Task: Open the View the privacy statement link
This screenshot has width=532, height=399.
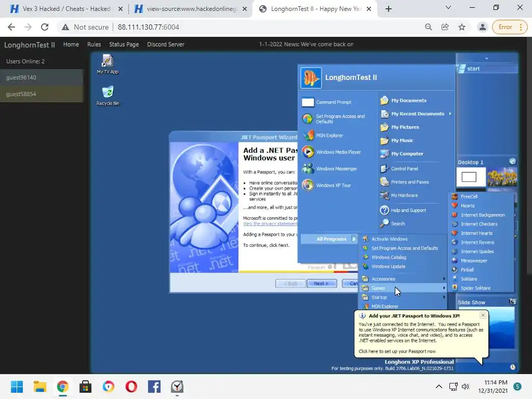Action: [x=270, y=223]
